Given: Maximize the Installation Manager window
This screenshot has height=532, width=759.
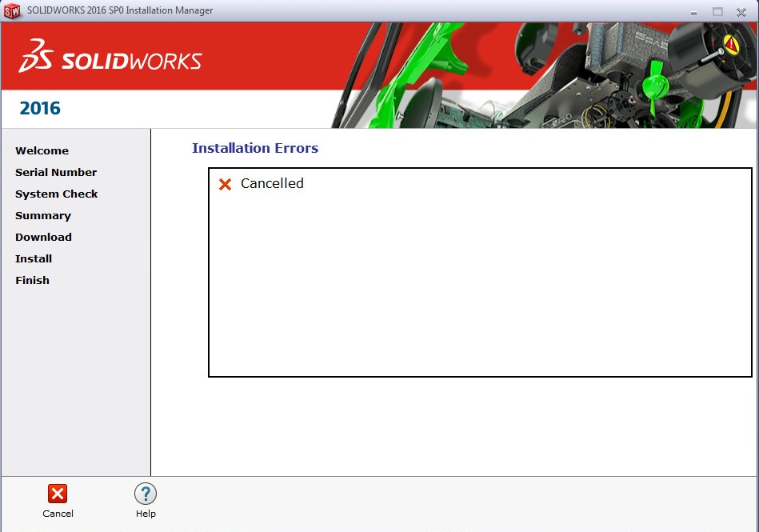Looking at the screenshot, I should [717, 12].
